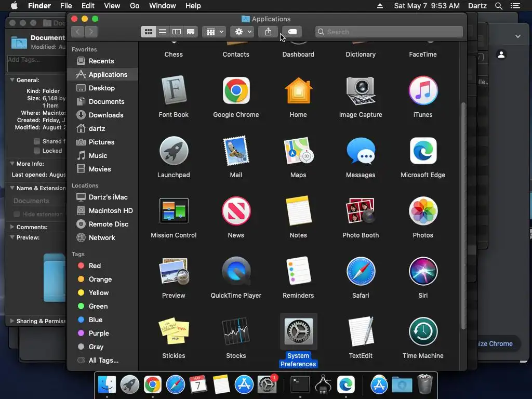Image resolution: width=532 pixels, height=399 pixels.
Task: Select the Purple tag in sidebar
Action: pos(102,333)
